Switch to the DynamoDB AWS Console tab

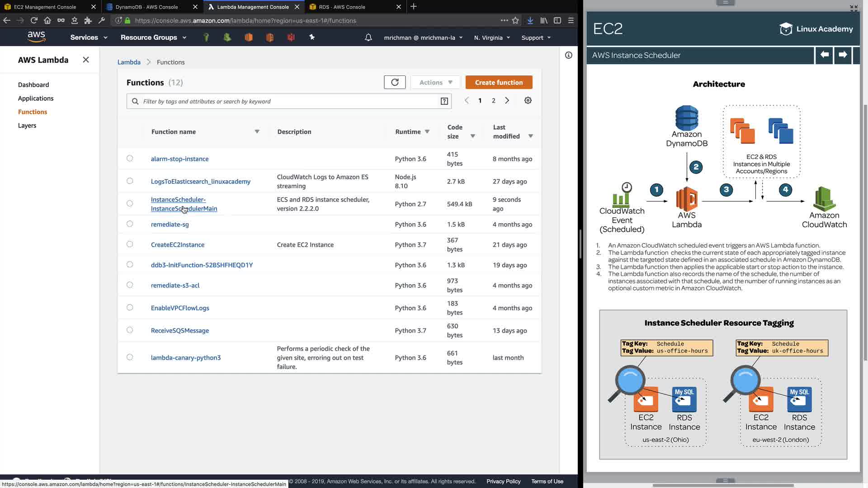147,7
